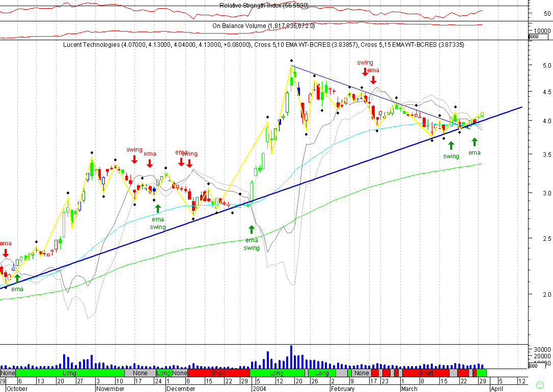The width and height of the screenshot is (553, 392).
Task: Click the red Short signal bar in March
Action: coord(426,373)
